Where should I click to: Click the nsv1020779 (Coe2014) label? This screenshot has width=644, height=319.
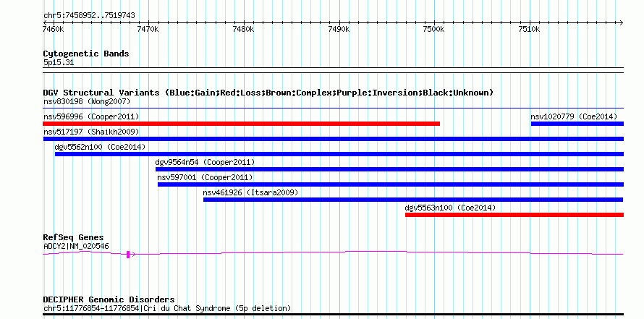point(574,116)
